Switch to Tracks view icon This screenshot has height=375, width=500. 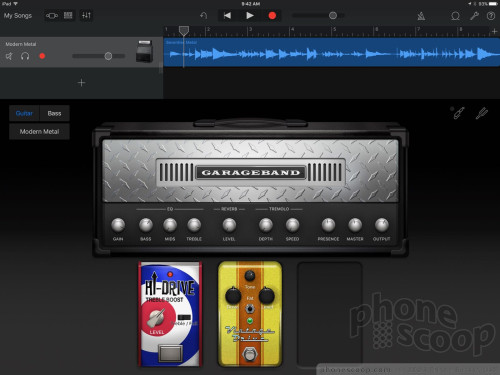[x=68, y=16]
